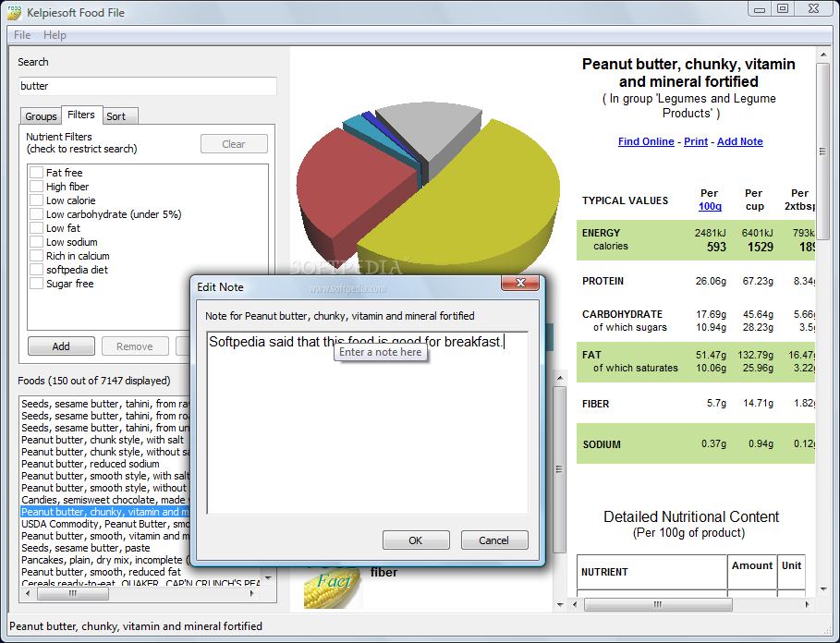Click foods list right scroll arrow
840x643 pixels.
click(x=252, y=594)
